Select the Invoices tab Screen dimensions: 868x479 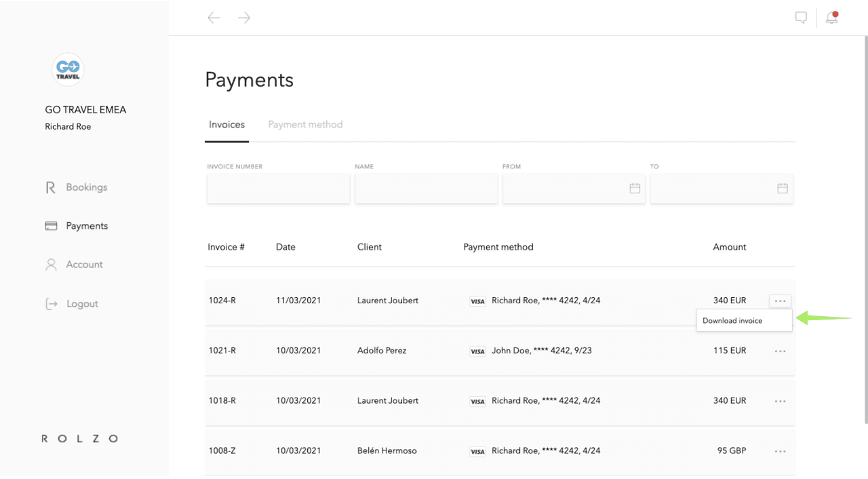226,125
